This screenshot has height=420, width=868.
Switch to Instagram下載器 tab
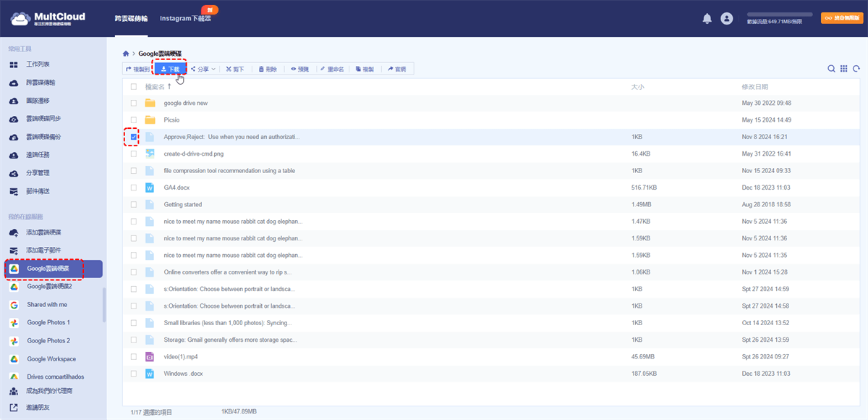[x=186, y=18]
